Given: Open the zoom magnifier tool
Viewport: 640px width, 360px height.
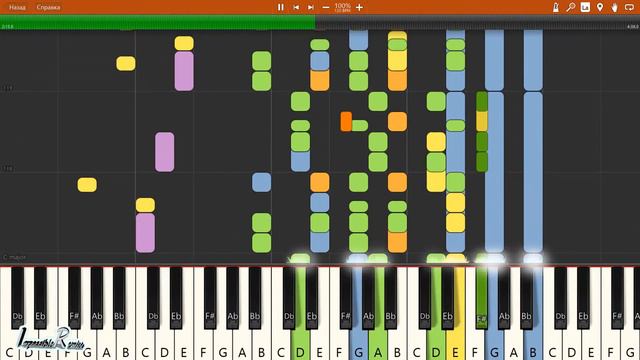Looking at the screenshot, I should 571,7.
